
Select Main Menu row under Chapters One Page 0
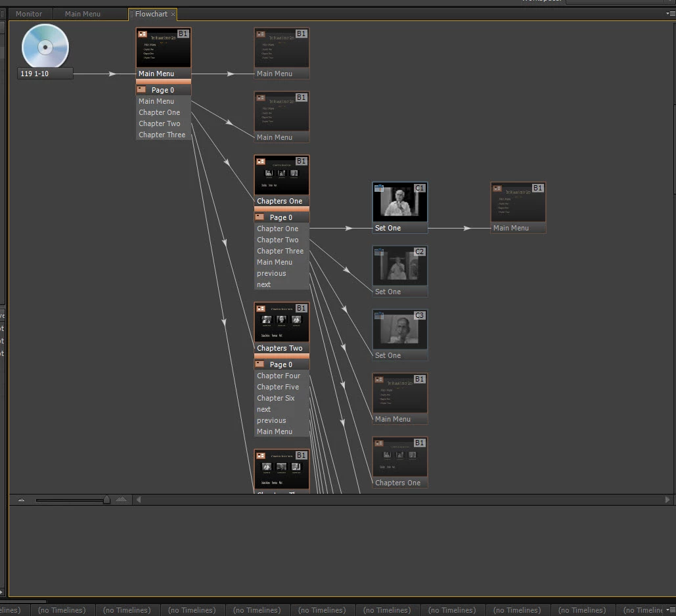pos(282,262)
